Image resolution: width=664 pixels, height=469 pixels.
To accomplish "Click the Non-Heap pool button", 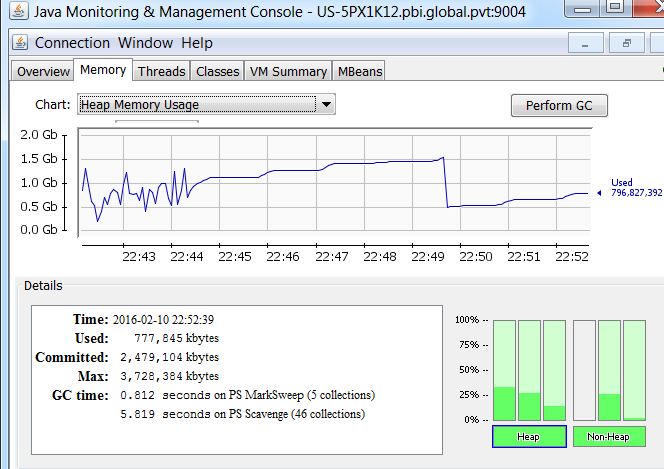I will pyautogui.click(x=609, y=437).
